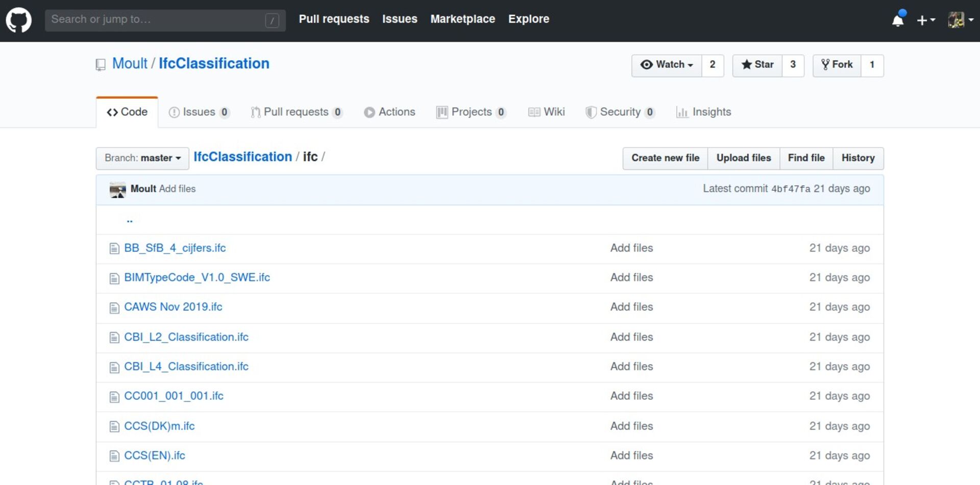Click the file icon beside CBI_L2_Classification.ifc
The height and width of the screenshot is (485, 980).
point(114,337)
